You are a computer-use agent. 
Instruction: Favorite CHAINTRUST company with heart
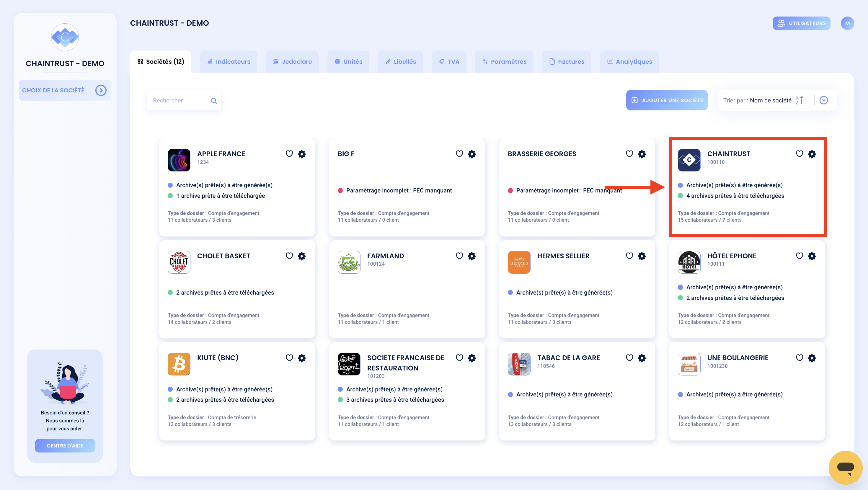(x=800, y=154)
